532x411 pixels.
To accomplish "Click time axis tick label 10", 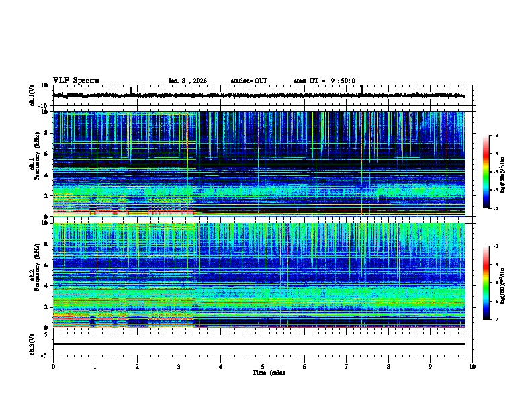I will [472, 367].
